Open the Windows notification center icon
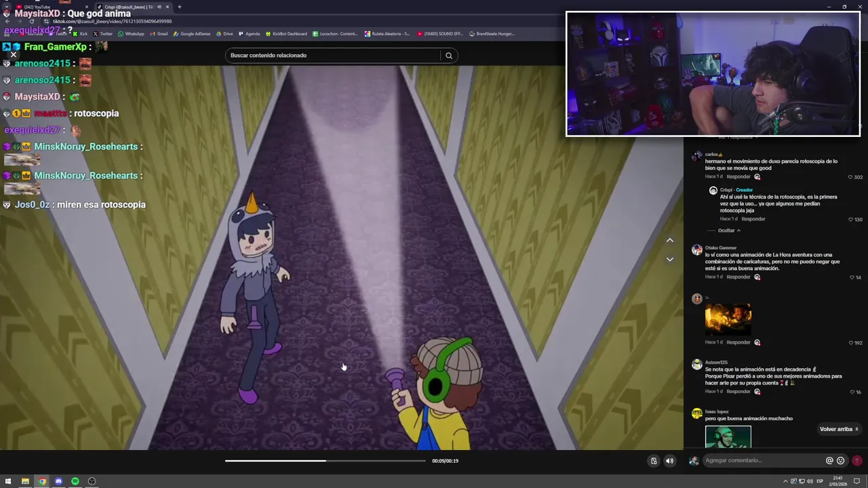This screenshot has width=868, height=488. coord(857,481)
